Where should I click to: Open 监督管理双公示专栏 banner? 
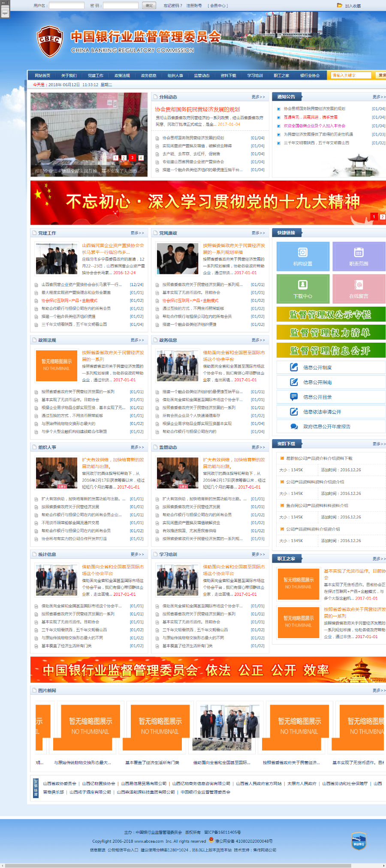pos(331,314)
